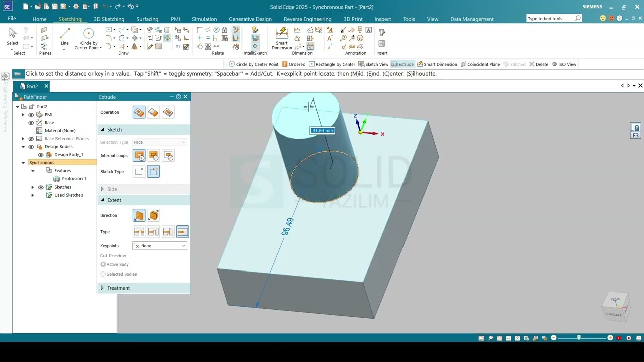Collapse the Synchronous tree node
The height and width of the screenshot is (362, 644).
coord(23,163)
